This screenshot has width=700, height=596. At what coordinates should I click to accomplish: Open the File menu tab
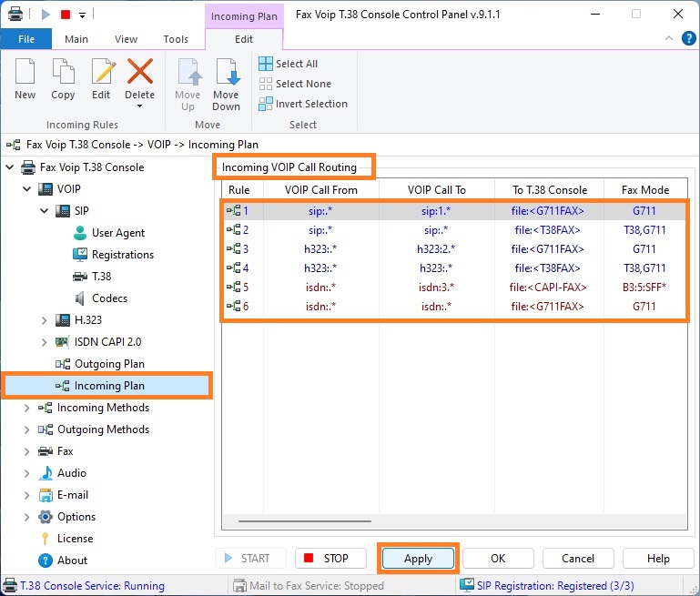[x=26, y=39]
